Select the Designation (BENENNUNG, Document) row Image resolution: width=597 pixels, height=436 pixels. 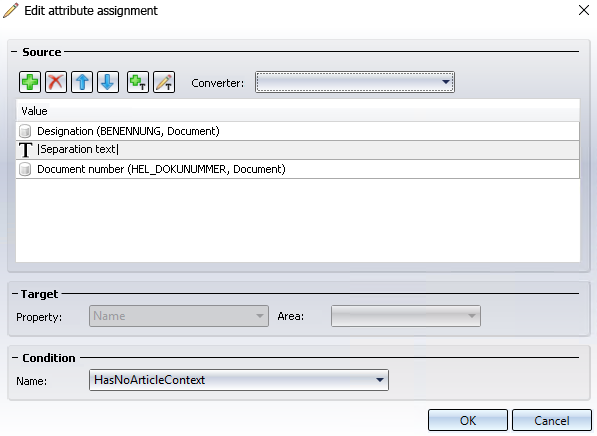tap(298, 131)
